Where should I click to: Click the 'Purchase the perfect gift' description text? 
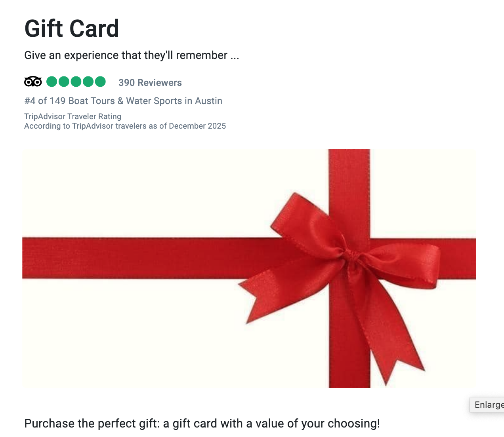pos(202,424)
